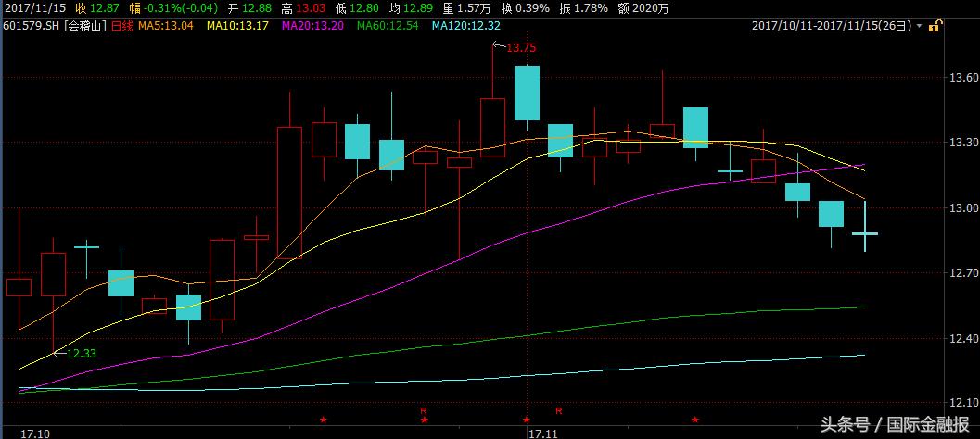Click the 2017/10/11-2017/11/15 date range link
Viewport: 980px width, 439px height.
831,26
